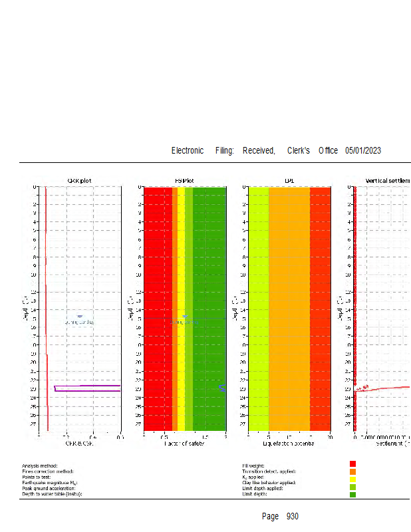The width and height of the screenshot is (411, 532).
Task: Click the FS Plot title
Action: 184,180
